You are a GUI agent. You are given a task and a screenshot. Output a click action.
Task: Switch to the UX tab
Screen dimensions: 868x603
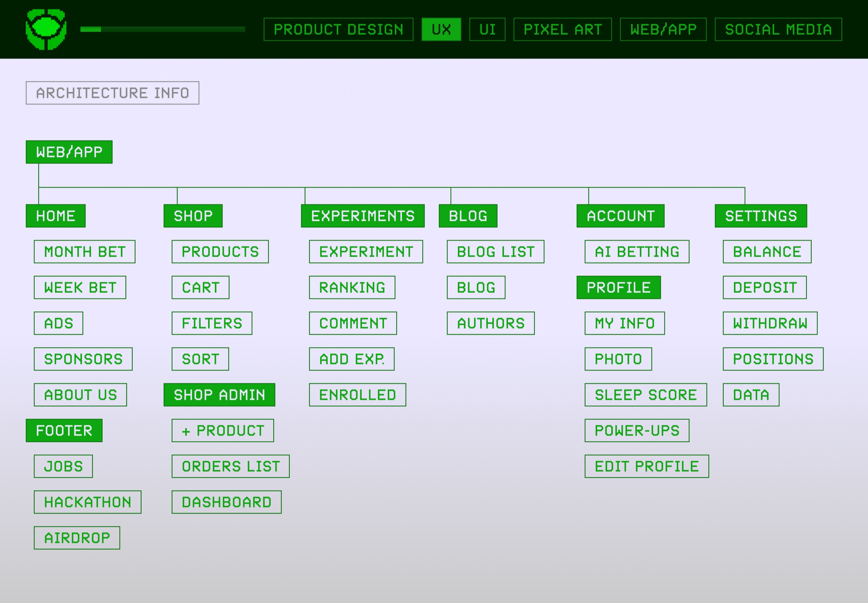441,29
